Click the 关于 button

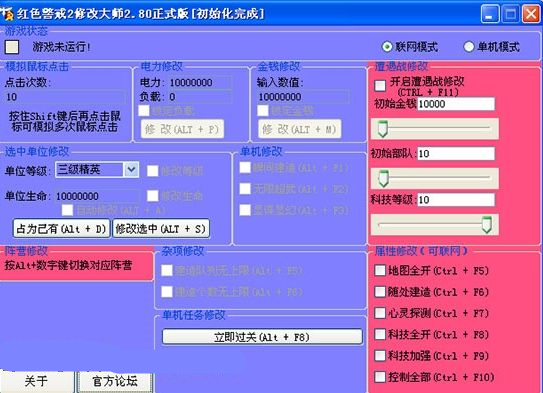(36, 381)
